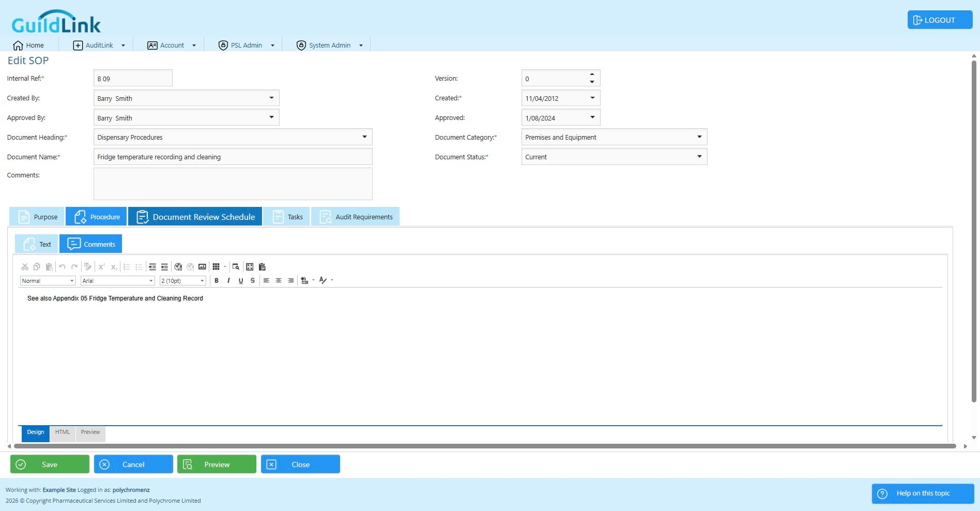Open the Account menu

tap(172, 45)
